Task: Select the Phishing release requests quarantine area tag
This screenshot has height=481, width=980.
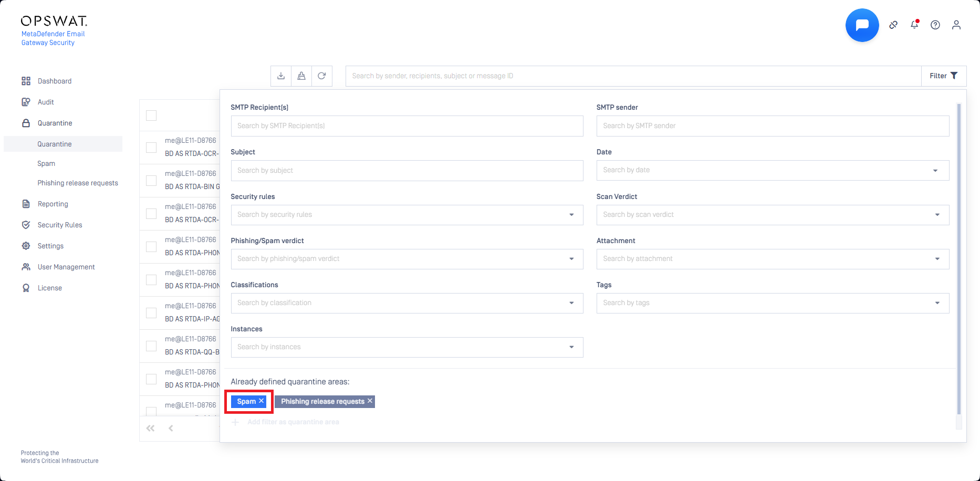Action: click(322, 402)
